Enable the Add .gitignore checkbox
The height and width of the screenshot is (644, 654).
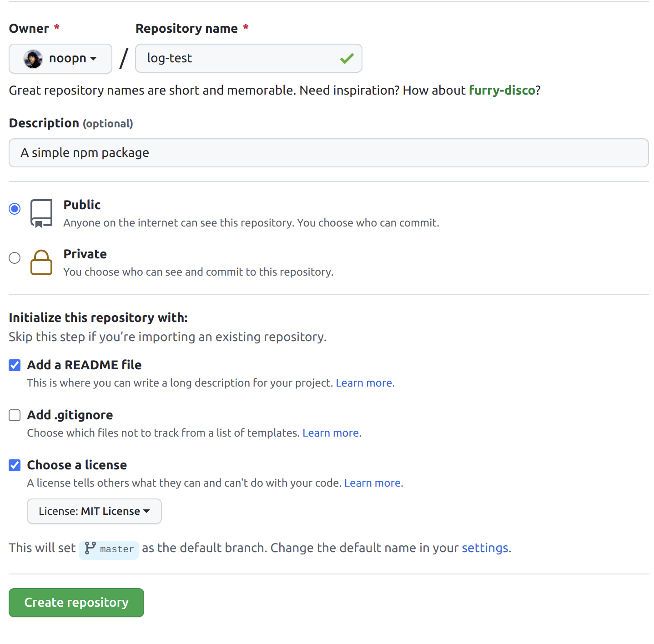[x=15, y=415]
